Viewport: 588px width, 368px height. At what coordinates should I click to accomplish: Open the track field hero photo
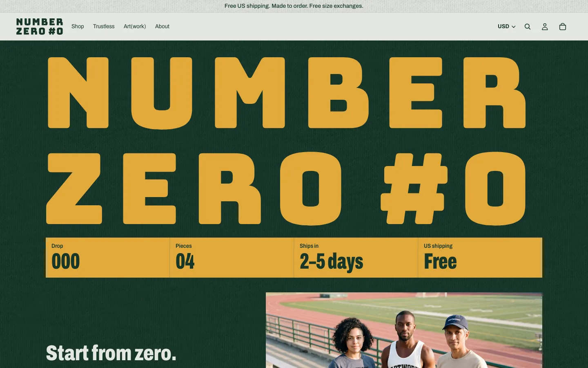[x=404, y=330]
